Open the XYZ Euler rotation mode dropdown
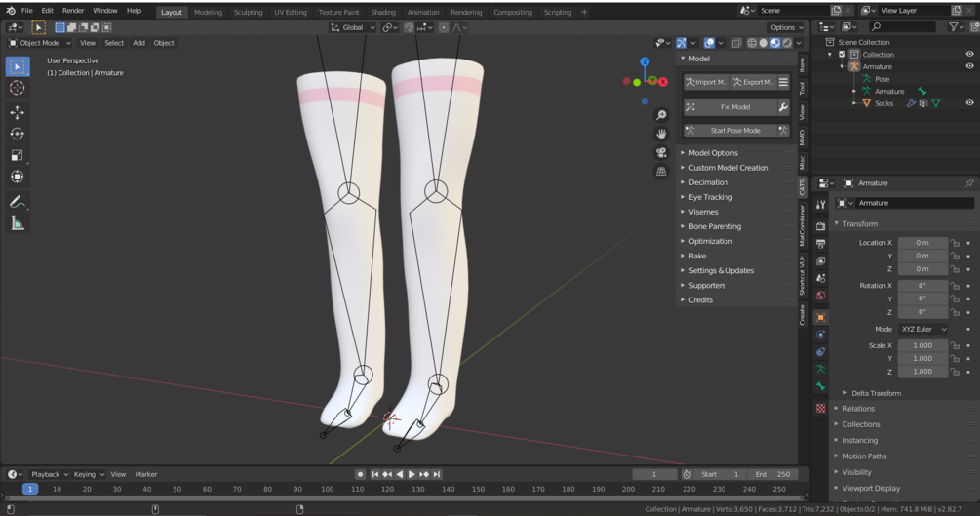980x516 pixels. (922, 329)
